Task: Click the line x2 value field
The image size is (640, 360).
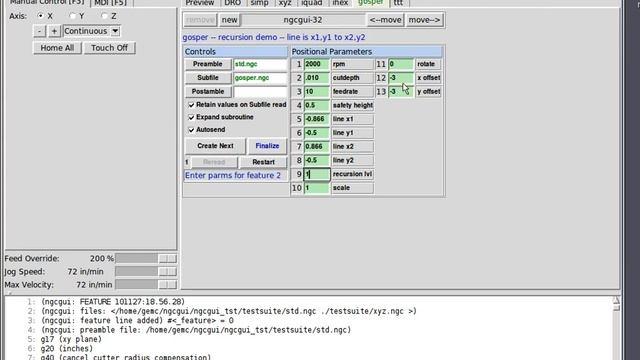Action: point(317,147)
